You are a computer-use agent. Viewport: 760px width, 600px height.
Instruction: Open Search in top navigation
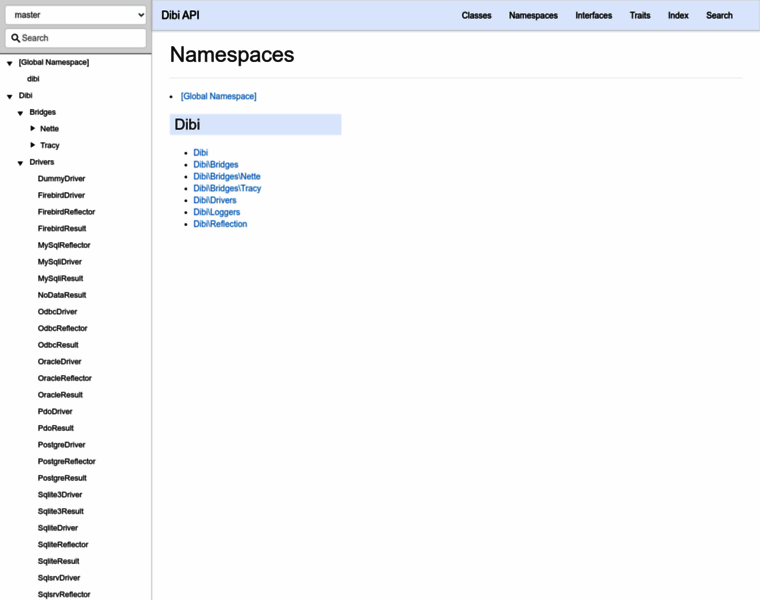click(719, 16)
